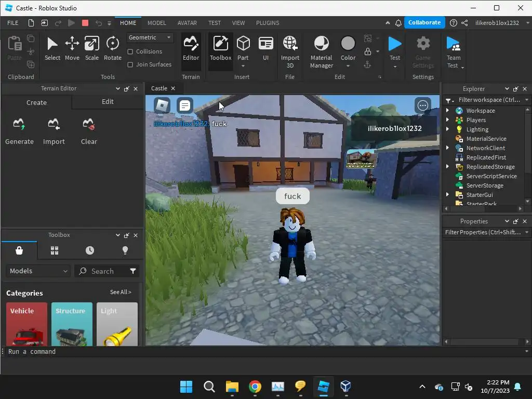Open the Geometric mode dropdown
Screen dimensions: 532x399
coord(150,37)
